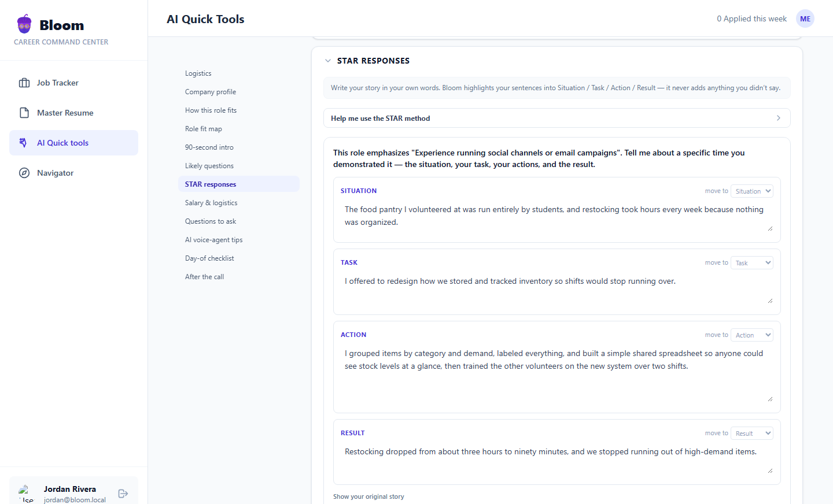Open the Navigator page

[x=73, y=173]
